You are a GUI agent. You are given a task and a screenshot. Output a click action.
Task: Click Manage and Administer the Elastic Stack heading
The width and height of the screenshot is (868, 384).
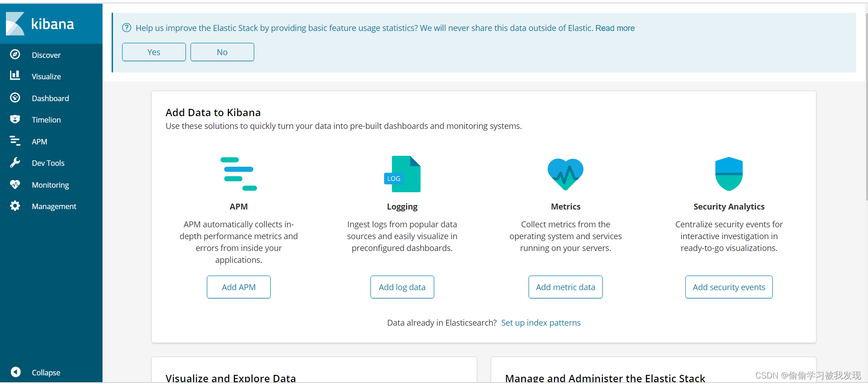[605, 378]
